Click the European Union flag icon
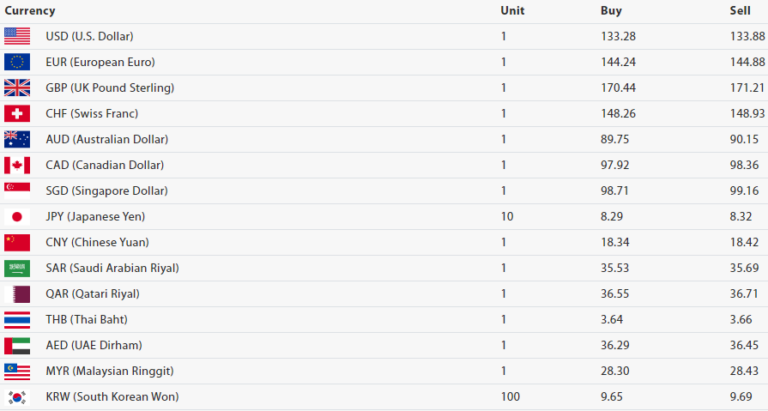Image resolution: width=768 pixels, height=411 pixels. (17, 62)
